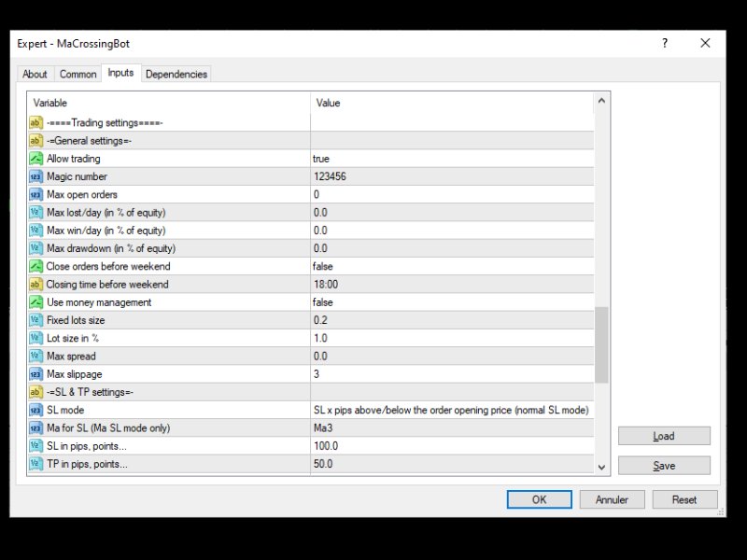
Task: Toggle Close orders before weekend value false
Action: pos(452,266)
